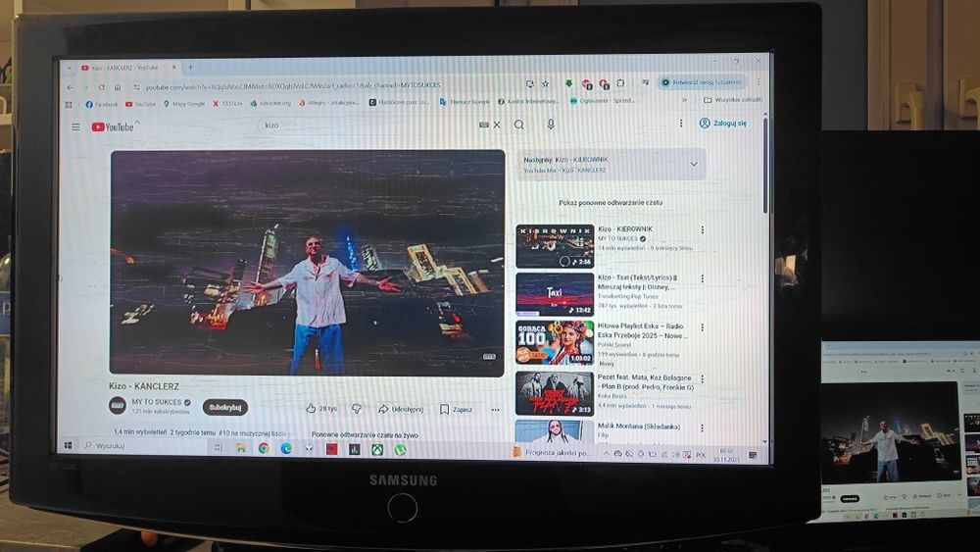The width and height of the screenshot is (980, 552).
Task: Dislike the video with thumbs down
Action: tap(357, 408)
